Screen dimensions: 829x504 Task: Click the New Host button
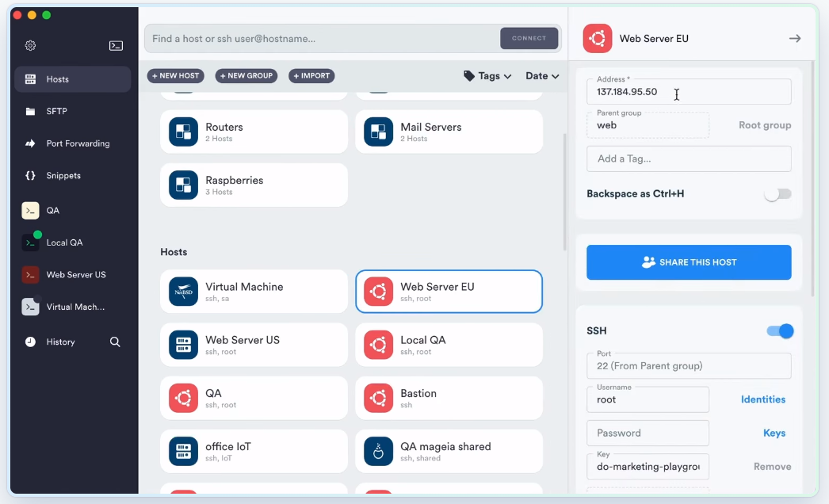(x=175, y=76)
